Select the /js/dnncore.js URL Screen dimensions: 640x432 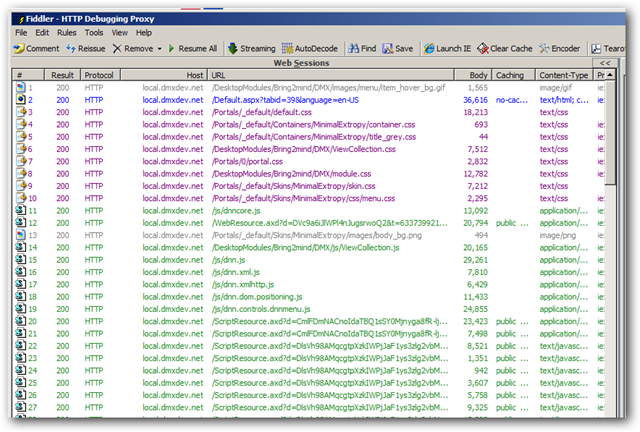[x=236, y=211]
